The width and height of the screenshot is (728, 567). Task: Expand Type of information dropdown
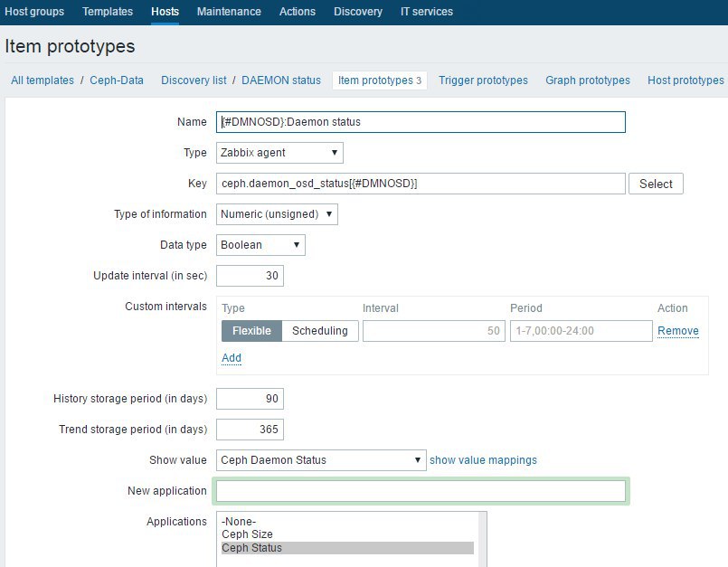point(277,214)
